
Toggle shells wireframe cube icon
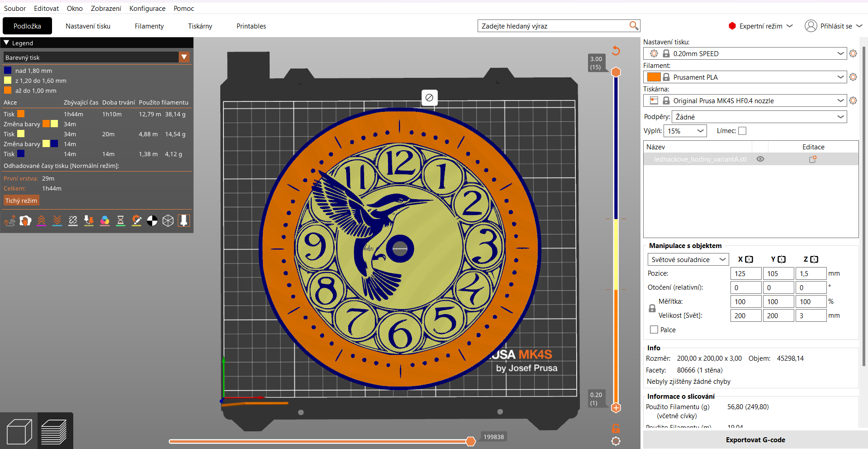pyautogui.click(x=168, y=221)
